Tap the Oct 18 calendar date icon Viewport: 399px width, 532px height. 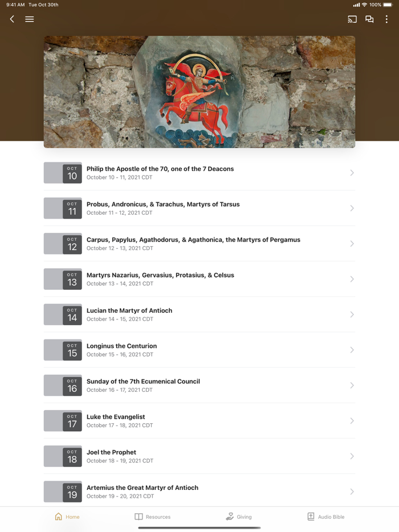coord(72,457)
